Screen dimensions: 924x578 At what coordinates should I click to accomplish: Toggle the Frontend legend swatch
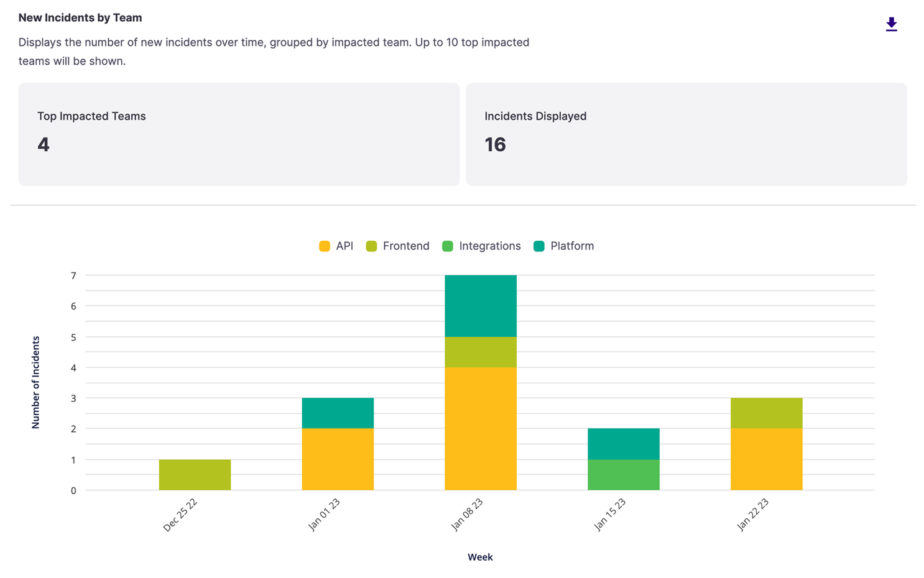pos(372,246)
